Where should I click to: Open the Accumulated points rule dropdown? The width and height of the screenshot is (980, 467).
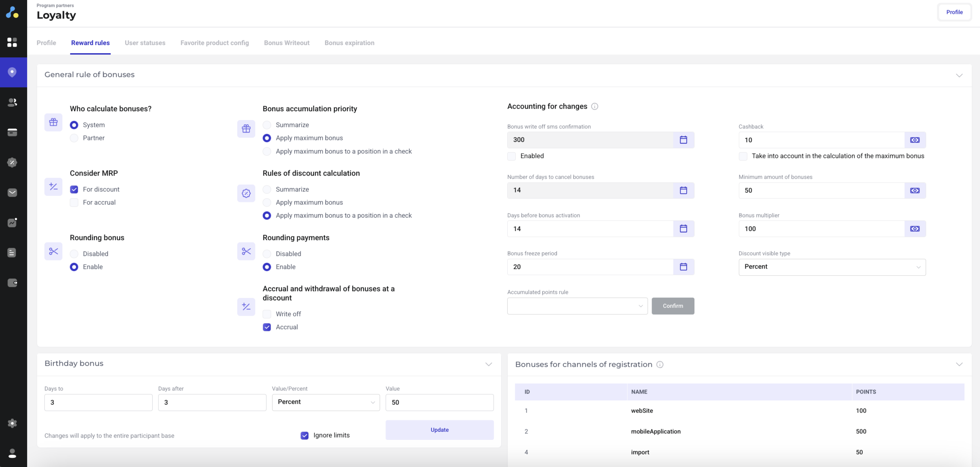click(577, 306)
